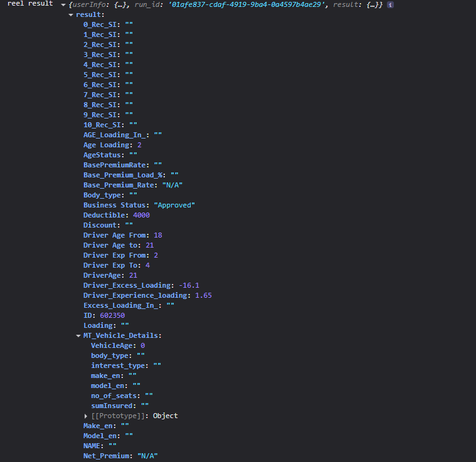Expand the [[Prototype]] Object entry
The width and height of the screenshot is (476, 462).
pos(86,416)
